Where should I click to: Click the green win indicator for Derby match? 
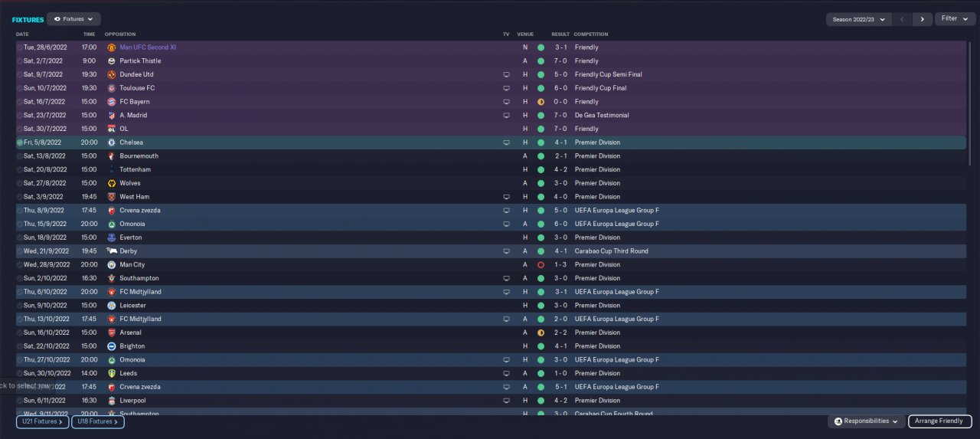click(x=541, y=251)
